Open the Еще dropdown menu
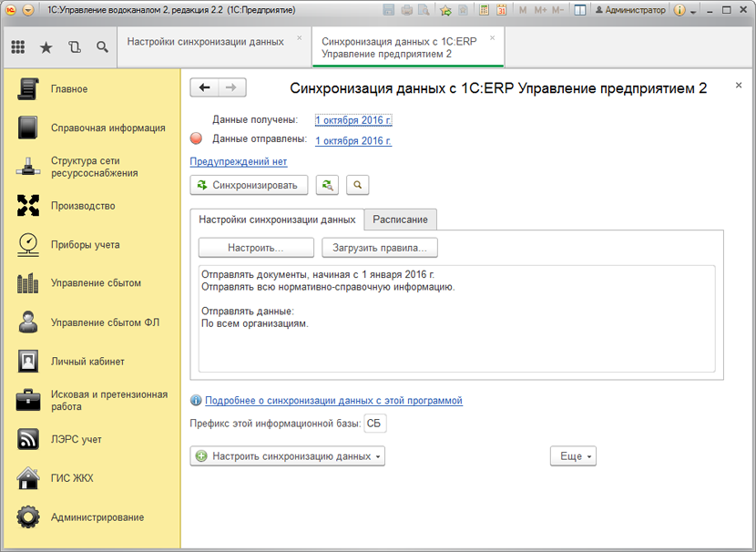The image size is (756, 552). click(x=573, y=456)
